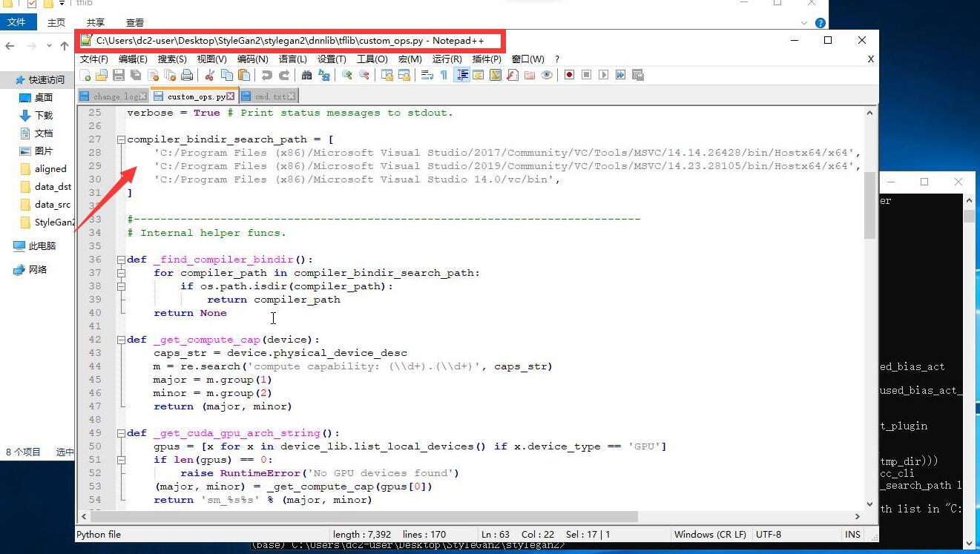The image size is (980, 554).
Task: Toggle the indent guide button
Action: click(x=461, y=75)
